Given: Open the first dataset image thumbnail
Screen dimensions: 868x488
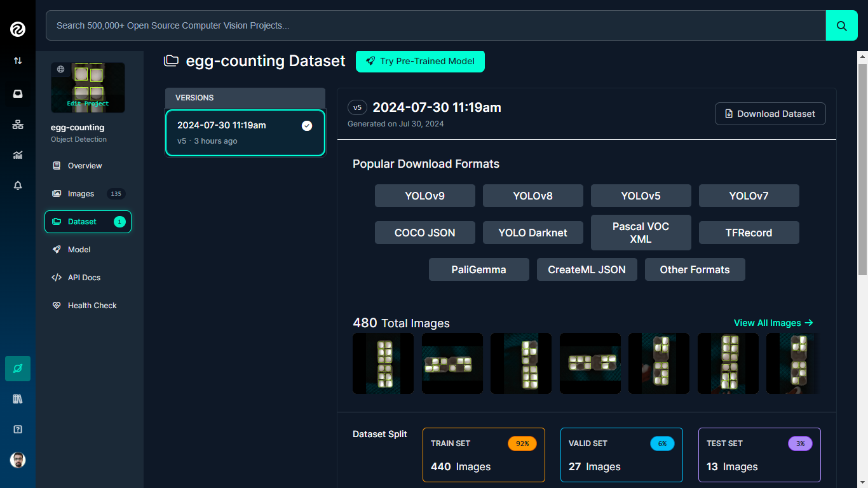Looking at the screenshot, I should coord(383,363).
